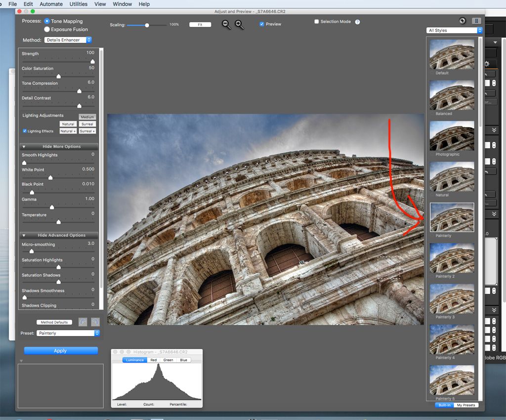The image size is (506, 420).
Task: Open the All Styles filter dropdown
Action: point(454,30)
